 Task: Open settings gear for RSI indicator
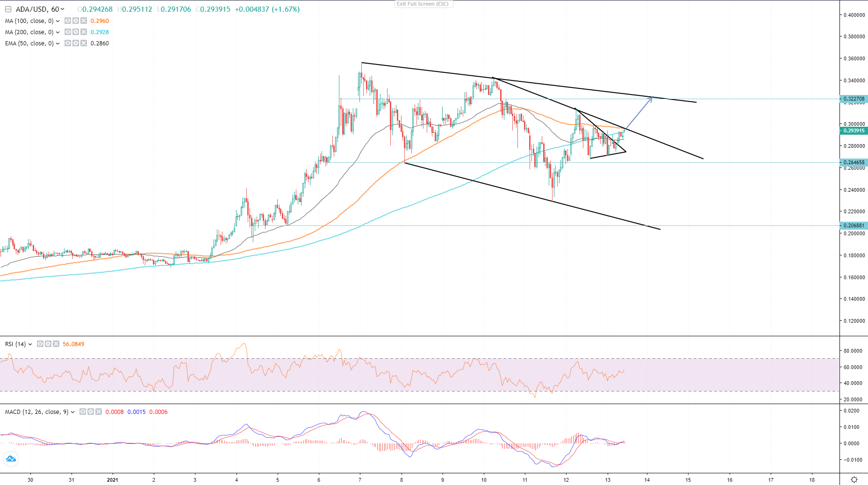coord(48,344)
